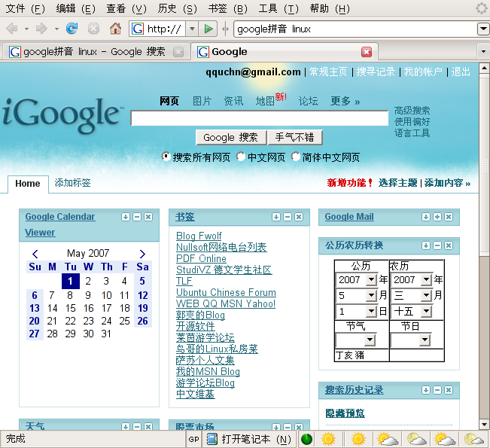Expand the Google Mail gadget with plus icon
Image resolution: width=490 pixels, height=448 pixels.
tap(437, 217)
